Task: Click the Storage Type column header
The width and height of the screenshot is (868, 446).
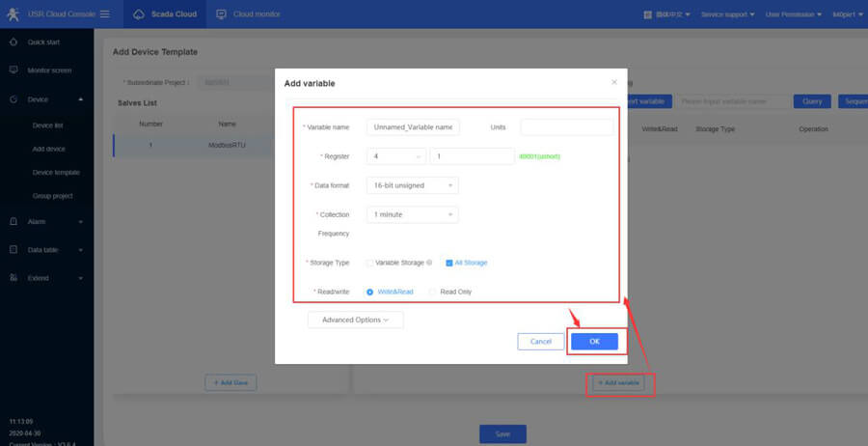Action: point(715,129)
